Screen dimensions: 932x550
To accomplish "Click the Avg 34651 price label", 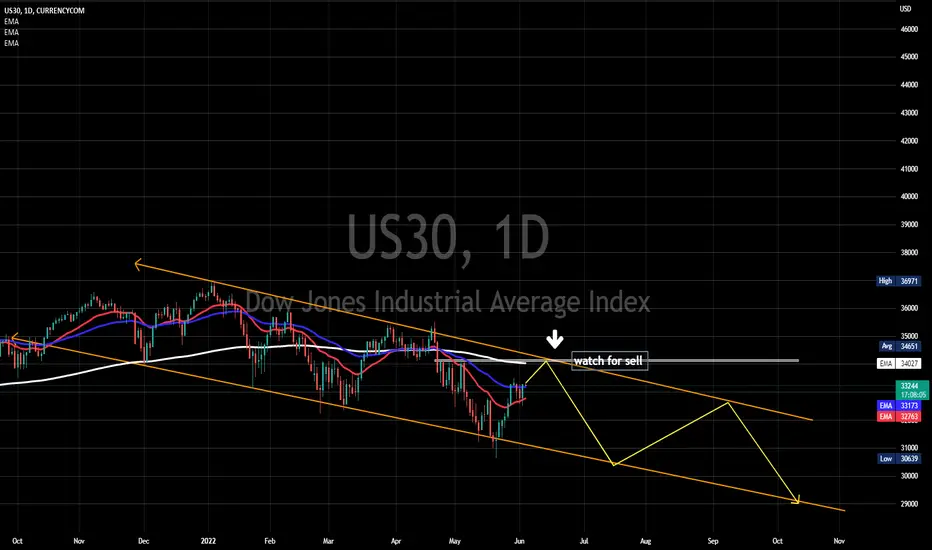I will coord(899,346).
